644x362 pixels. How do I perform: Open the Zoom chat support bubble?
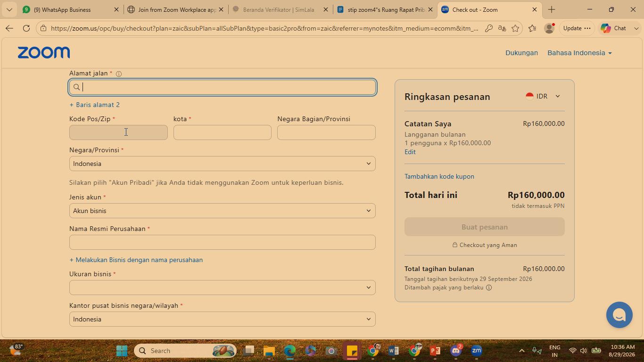tap(619, 315)
